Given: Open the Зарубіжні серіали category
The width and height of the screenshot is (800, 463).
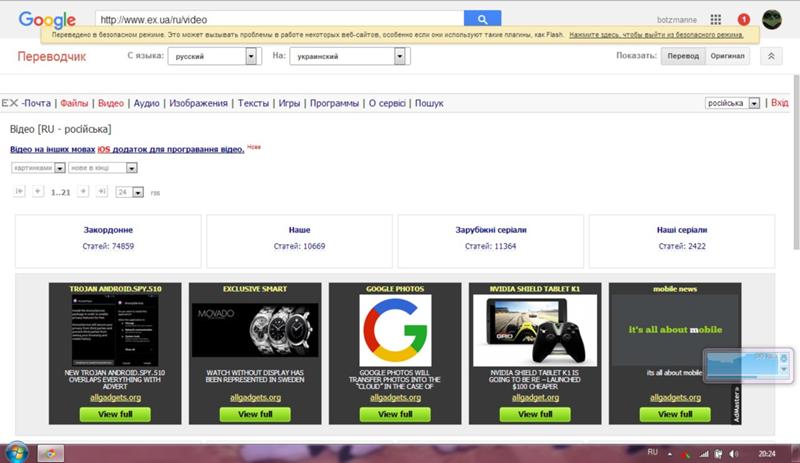Looking at the screenshot, I should click(x=491, y=230).
